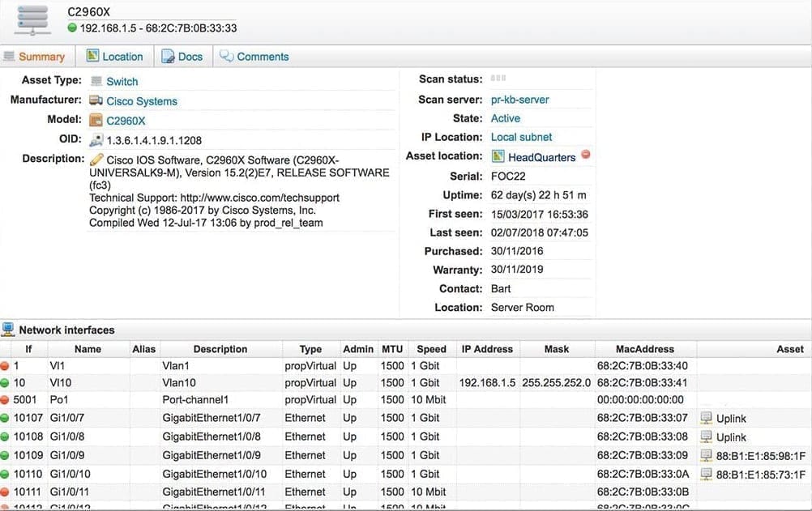Open the Uplink asset on Gi1/0/8 row

pos(731,437)
